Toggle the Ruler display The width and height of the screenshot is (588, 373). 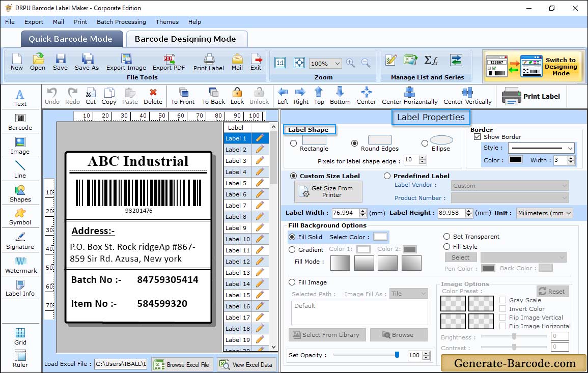tap(20, 359)
